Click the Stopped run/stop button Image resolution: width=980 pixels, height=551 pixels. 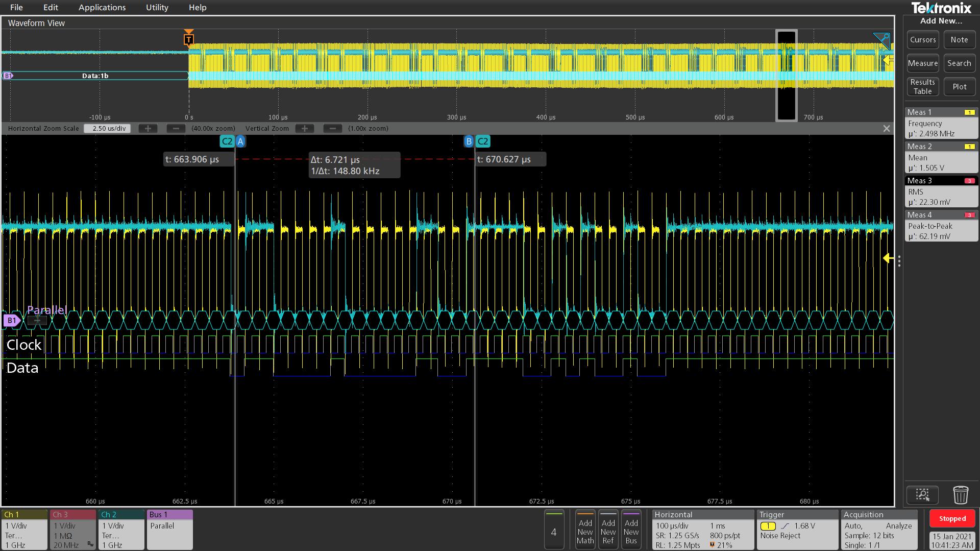(952, 518)
